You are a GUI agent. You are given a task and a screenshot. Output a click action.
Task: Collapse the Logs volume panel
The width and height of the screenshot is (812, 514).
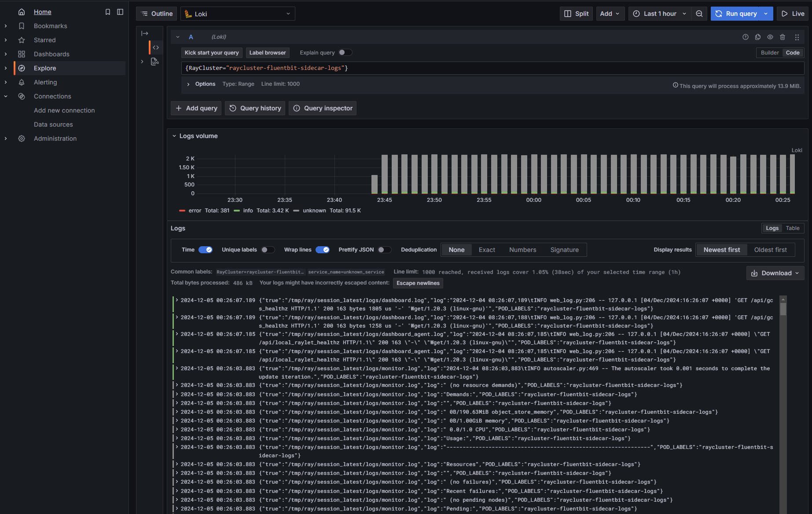pos(174,136)
